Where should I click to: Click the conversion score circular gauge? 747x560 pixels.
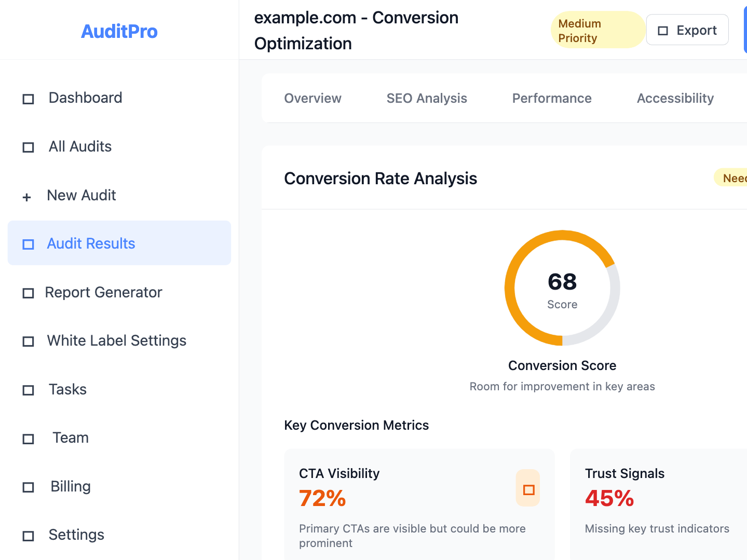pos(562,288)
